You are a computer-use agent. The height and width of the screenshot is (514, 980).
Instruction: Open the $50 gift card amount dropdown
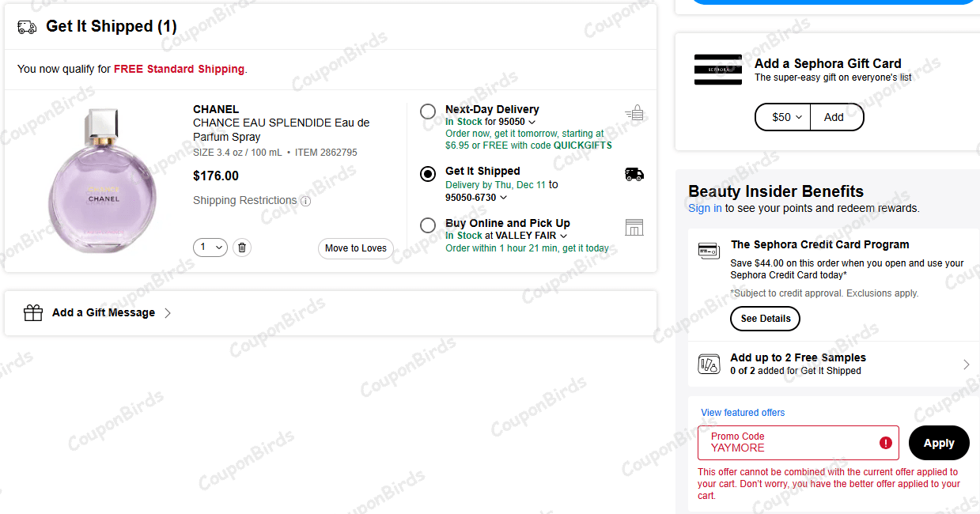783,117
